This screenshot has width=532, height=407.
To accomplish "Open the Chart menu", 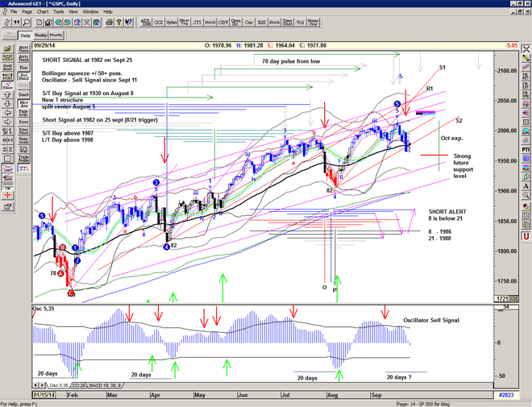I will tap(42, 12).
